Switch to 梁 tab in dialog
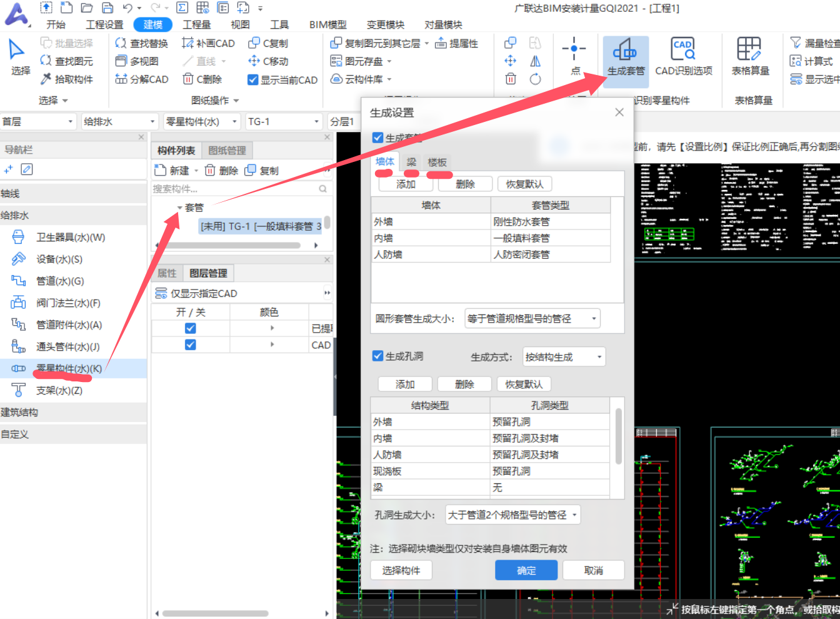Screen dimensions: 840x619 [411, 163]
